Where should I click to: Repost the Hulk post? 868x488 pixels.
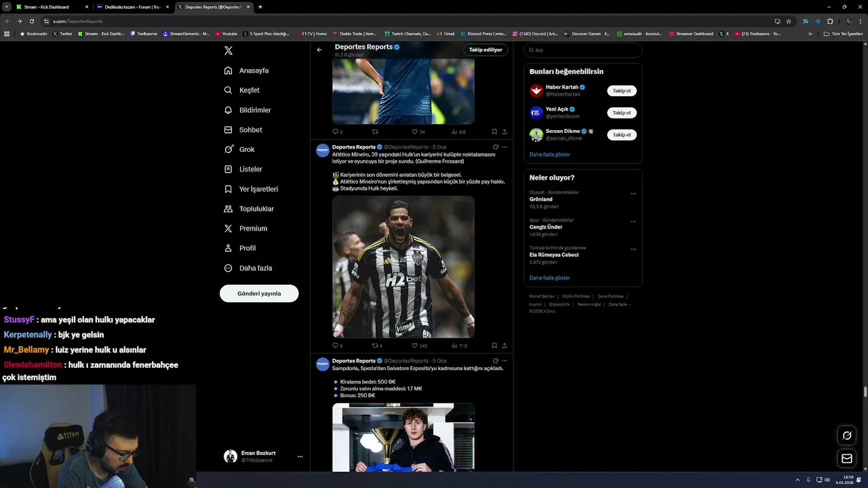coord(377,346)
